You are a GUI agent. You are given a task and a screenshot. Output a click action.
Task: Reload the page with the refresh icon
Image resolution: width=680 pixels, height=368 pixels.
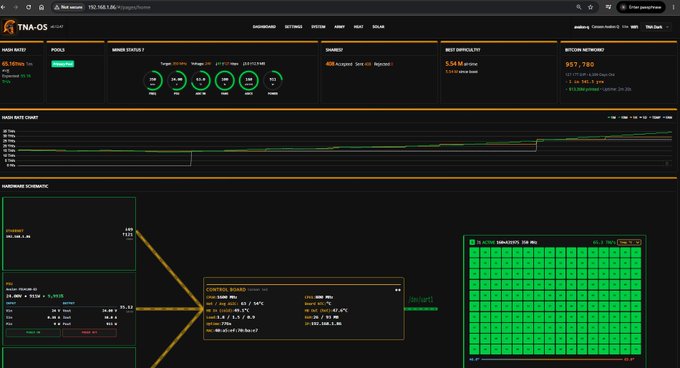28,7
